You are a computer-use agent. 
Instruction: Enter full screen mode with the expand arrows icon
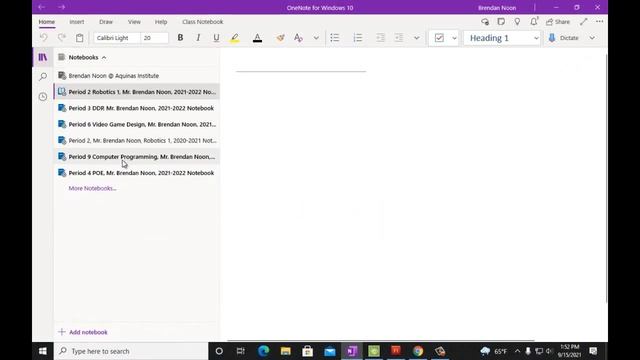(584, 22)
